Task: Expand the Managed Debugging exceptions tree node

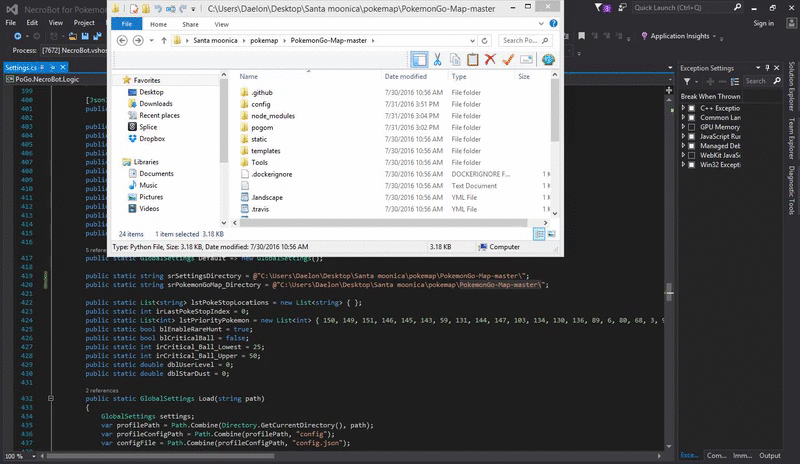Action: tap(684, 146)
